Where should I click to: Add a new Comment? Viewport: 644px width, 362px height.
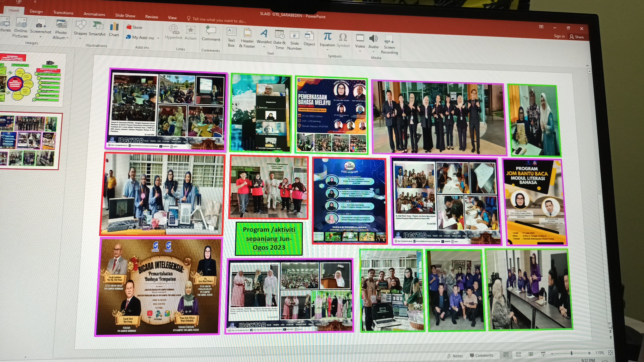click(211, 33)
